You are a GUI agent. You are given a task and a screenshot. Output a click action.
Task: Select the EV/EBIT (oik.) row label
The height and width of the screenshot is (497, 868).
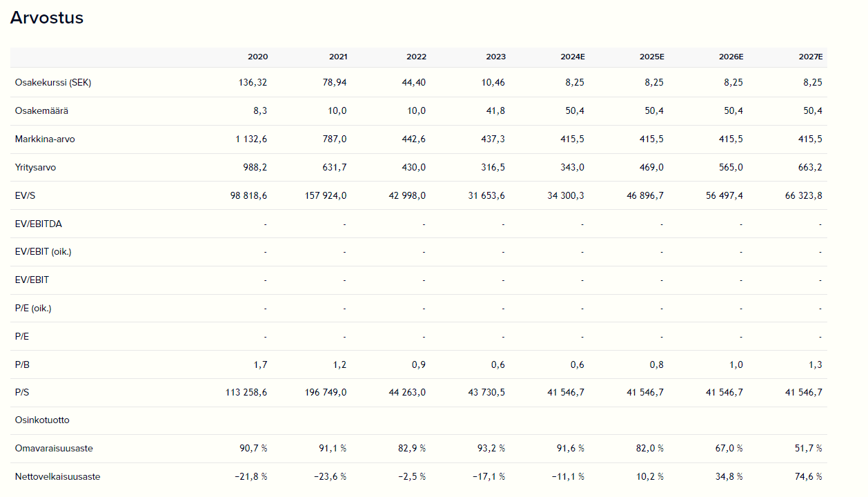click(x=43, y=251)
